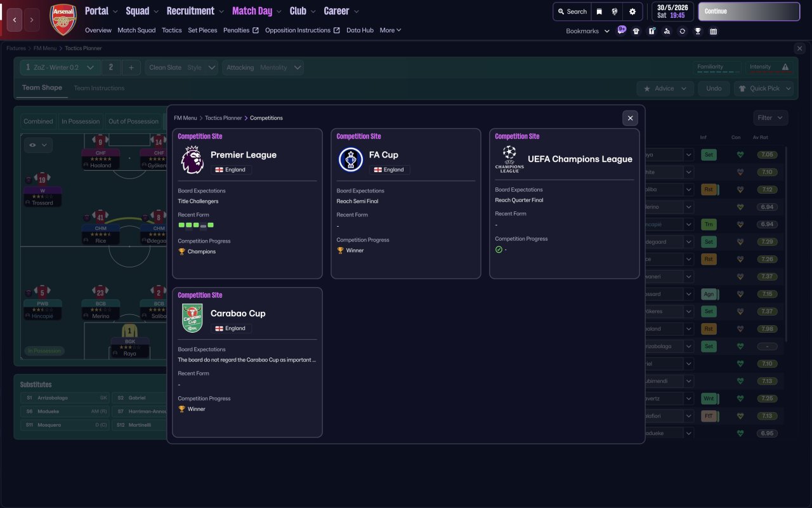This screenshot has height=508, width=812.
Task: Add a new tactic with the plus button
Action: 131,67
